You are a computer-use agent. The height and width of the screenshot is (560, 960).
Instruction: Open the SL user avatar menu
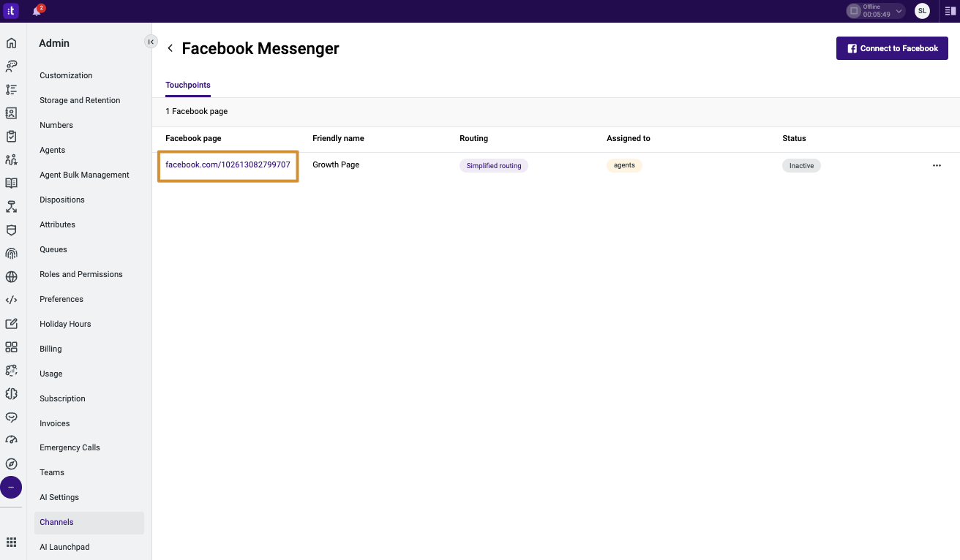922,11
